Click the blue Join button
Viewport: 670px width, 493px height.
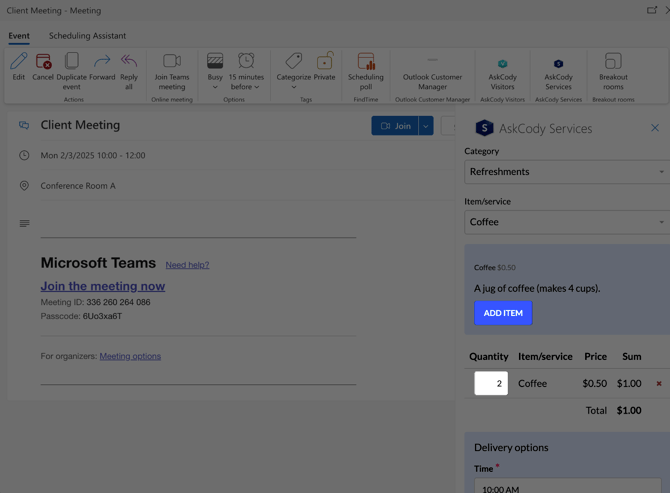pyautogui.click(x=395, y=126)
